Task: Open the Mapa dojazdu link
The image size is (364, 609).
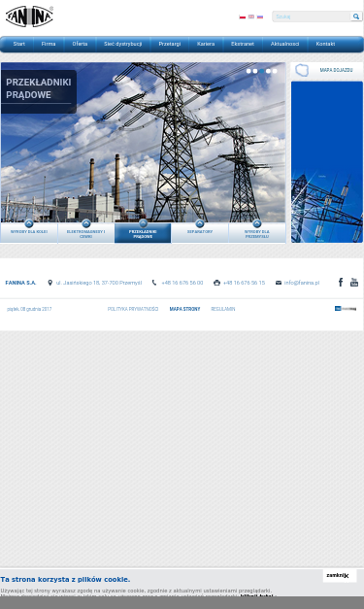Action: coord(336,70)
